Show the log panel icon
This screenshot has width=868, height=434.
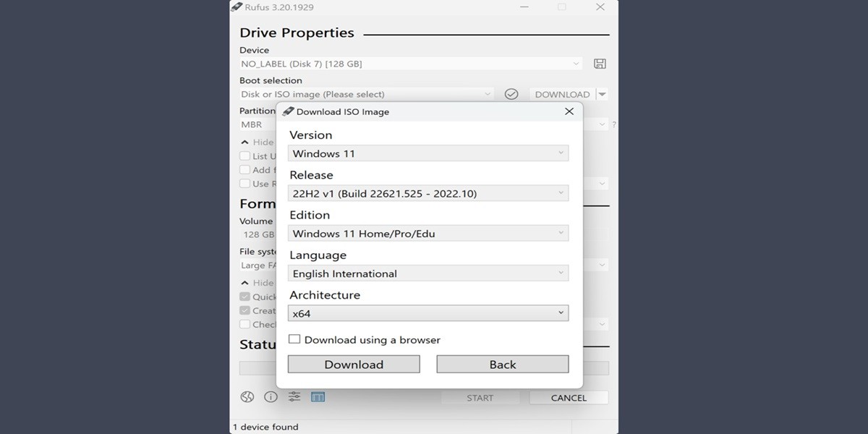coord(318,396)
